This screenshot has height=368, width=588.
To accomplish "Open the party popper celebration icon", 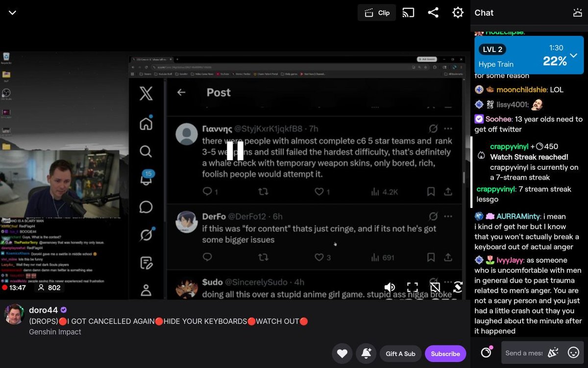I will (553, 352).
